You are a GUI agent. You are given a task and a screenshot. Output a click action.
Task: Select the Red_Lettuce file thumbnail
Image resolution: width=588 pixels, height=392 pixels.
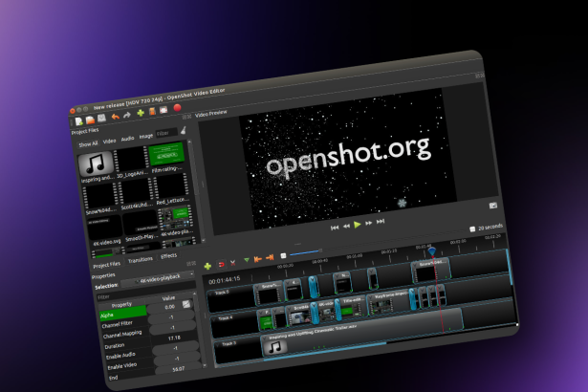coord(172,186)
